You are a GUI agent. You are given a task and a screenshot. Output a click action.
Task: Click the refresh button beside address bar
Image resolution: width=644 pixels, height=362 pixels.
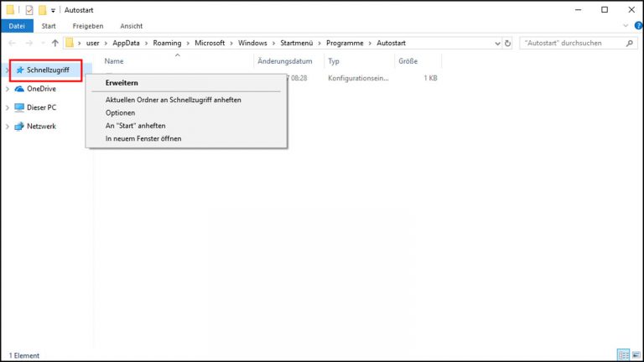(x=508, y=43)
